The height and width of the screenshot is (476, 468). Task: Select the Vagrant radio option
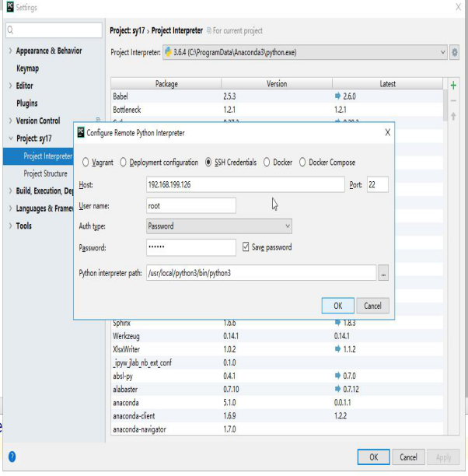[86, 163]
